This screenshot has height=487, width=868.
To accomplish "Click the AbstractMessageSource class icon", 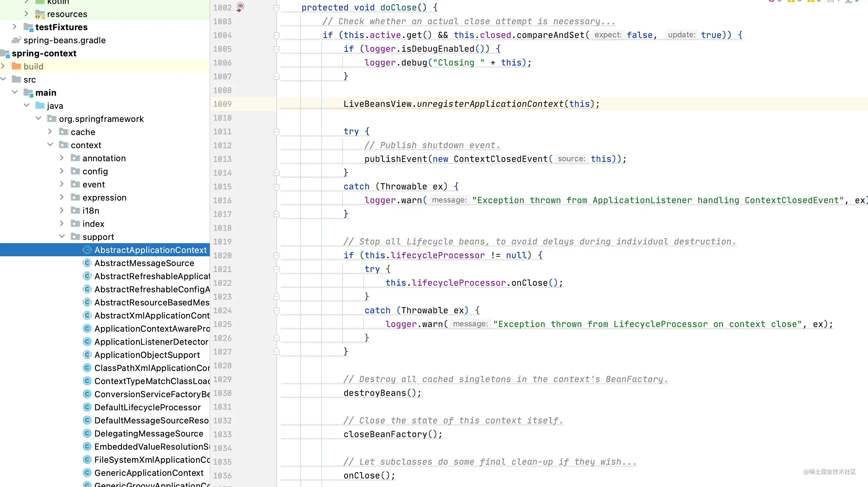I will (87, 263).
